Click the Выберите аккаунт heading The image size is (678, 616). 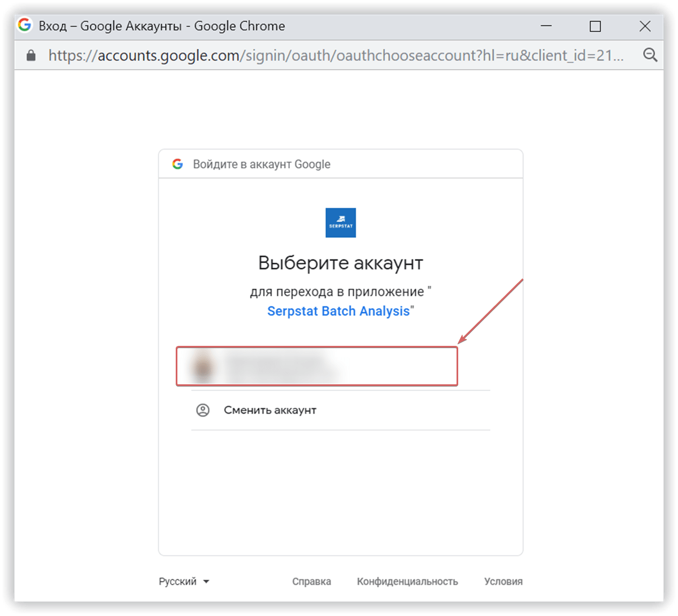(x=341, y=263)
